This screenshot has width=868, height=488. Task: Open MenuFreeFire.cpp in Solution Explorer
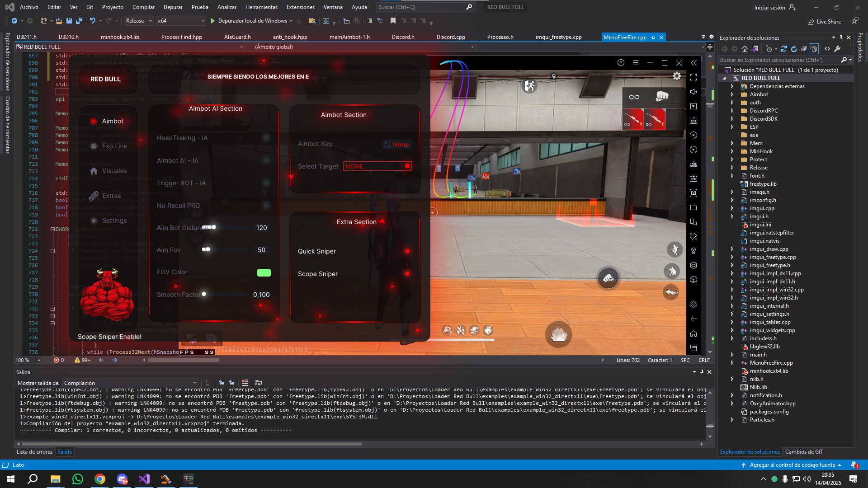click(771, 363)
